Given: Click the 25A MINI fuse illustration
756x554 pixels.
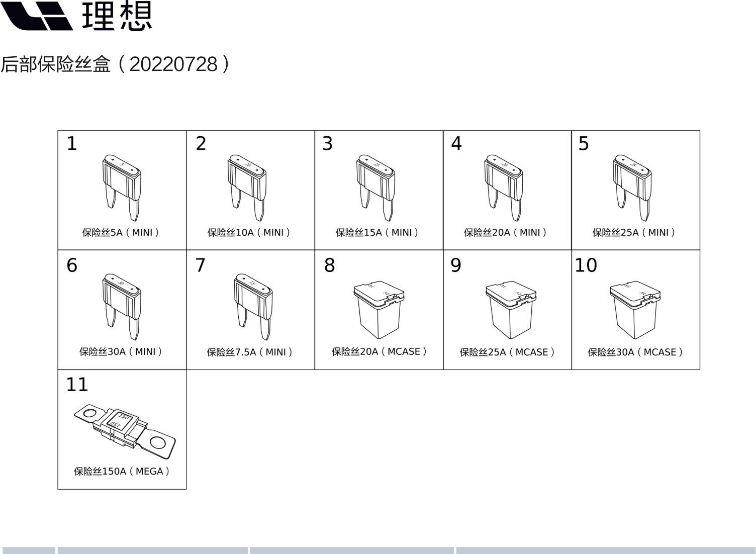Looking at the screenshot, I should coord(632,187).
